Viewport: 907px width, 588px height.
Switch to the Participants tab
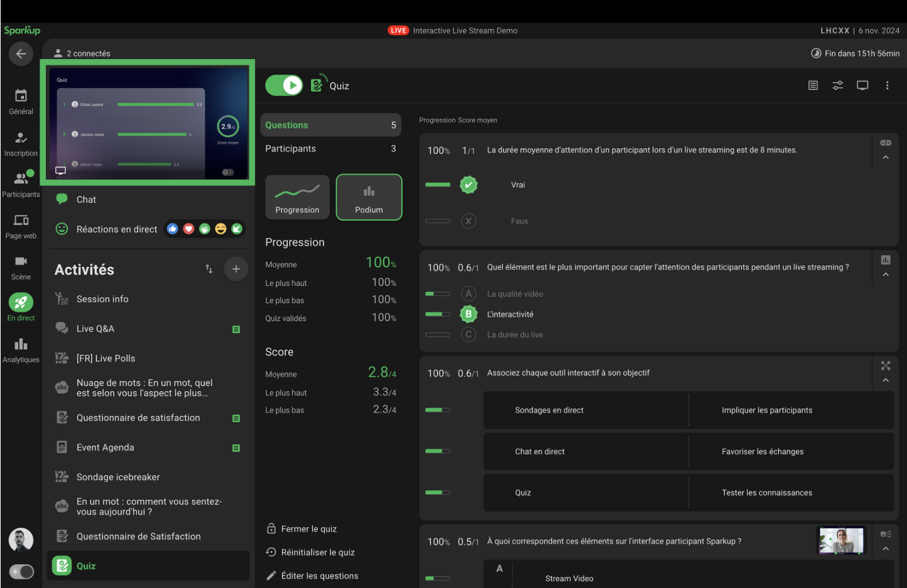click(330, 149)
